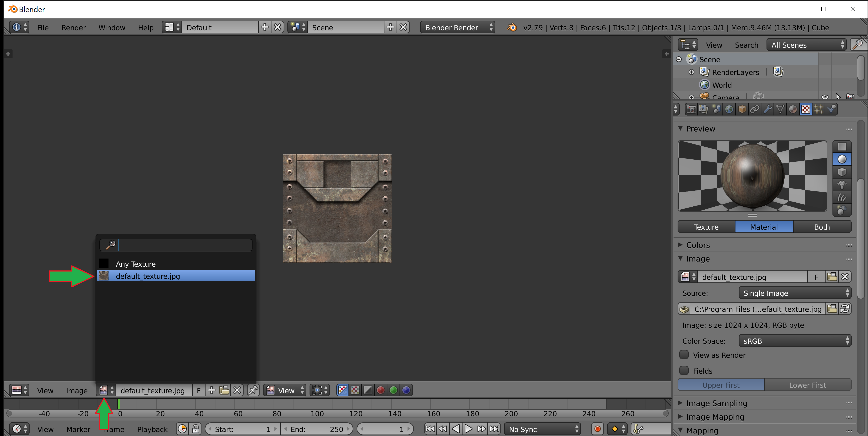Open the Source Single Image dropdown

click(x=795, y=293)
